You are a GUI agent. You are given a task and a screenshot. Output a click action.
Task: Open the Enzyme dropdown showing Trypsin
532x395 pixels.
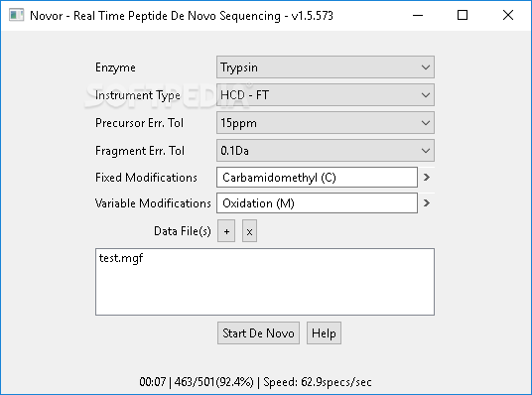coord(325,67)
